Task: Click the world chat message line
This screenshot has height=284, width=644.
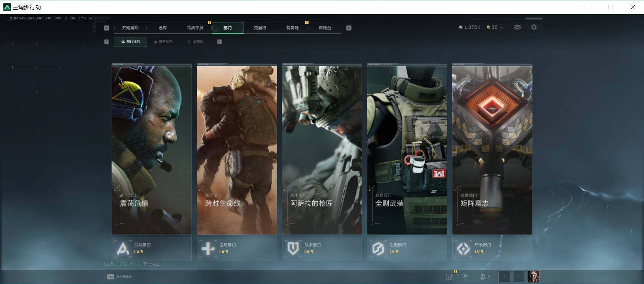Action: click(x=132, y=264)
